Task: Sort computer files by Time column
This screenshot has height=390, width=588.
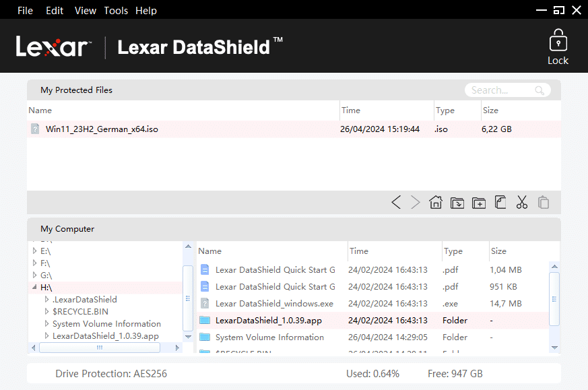Action: 359,251
